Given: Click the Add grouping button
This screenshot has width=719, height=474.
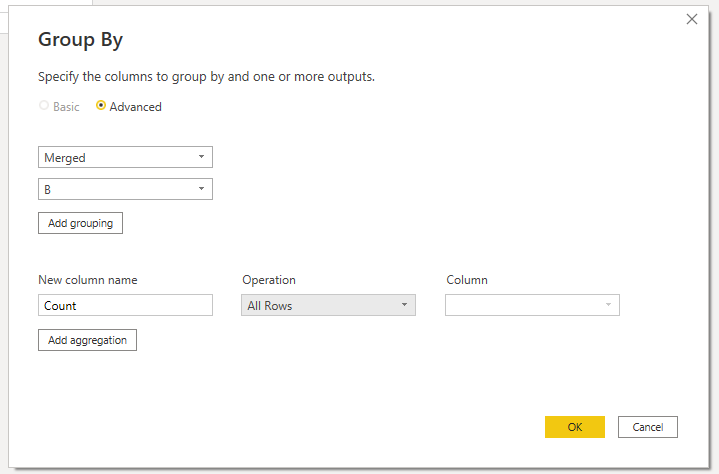Looking at the screenshot, I should (x=80, y=223).
